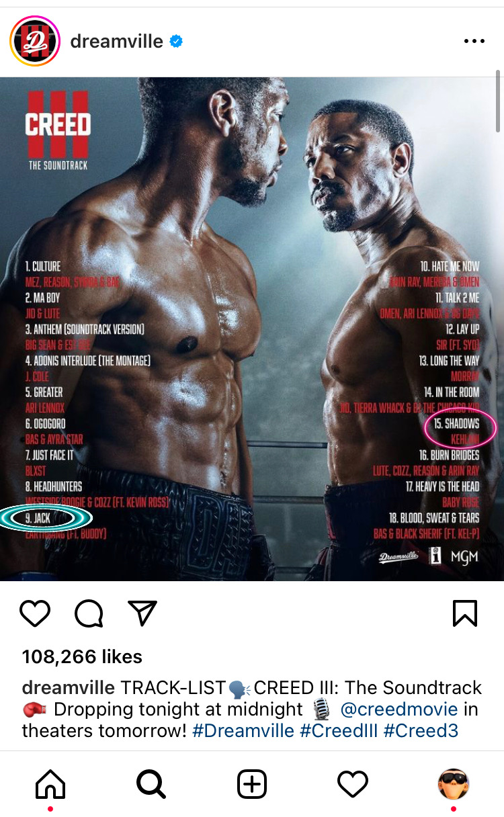Open your profile avatar in bottom bar
This screenshot has width=504, height=817.
454,784
